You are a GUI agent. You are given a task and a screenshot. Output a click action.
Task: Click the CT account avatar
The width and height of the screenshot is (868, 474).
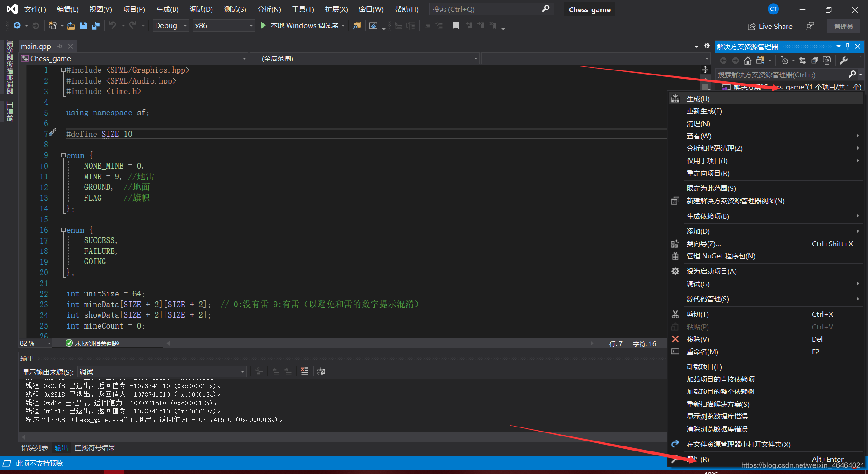[x=774, y=9]
